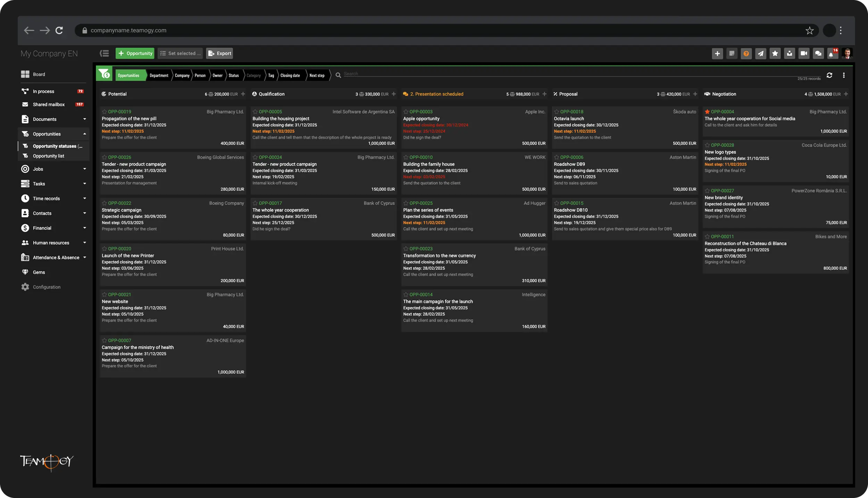Start a video call using the camera icon
The height and width of the screenshot is (498, 868).
click(x=804, y=53)
